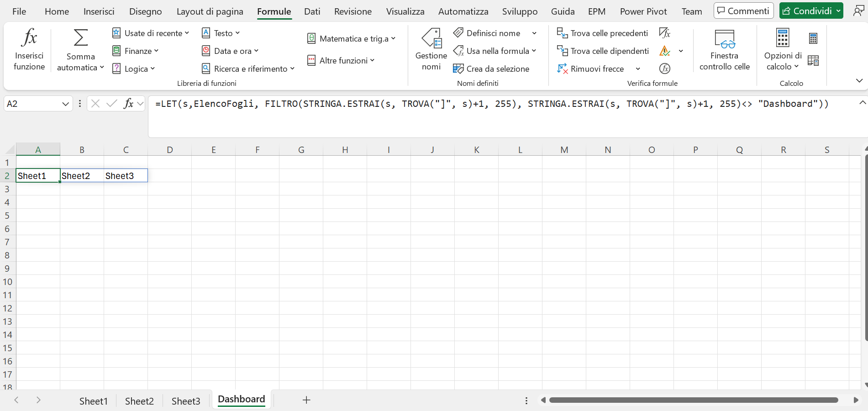The width and height of the screenshot is (868, 411).
Task: Click the horizontal scrollbar thumb
Action: pyautogui.click(x=694, y=400)
